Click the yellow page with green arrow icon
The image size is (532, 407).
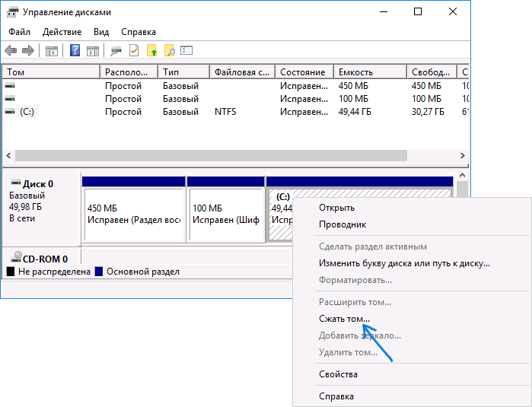[x=151, y=51]
